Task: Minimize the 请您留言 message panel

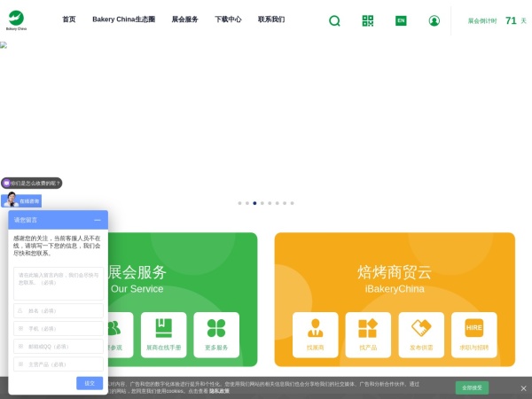Action: 98,220
